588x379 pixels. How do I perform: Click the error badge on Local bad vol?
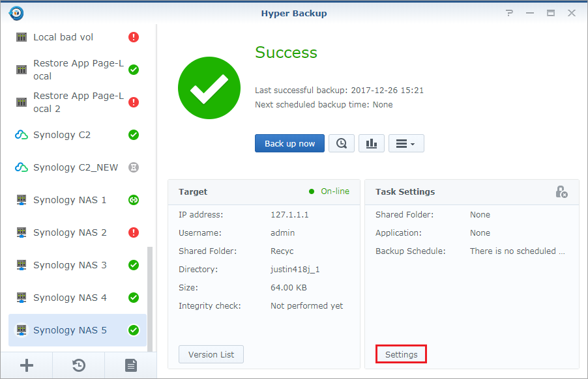[x=133, y=37]
